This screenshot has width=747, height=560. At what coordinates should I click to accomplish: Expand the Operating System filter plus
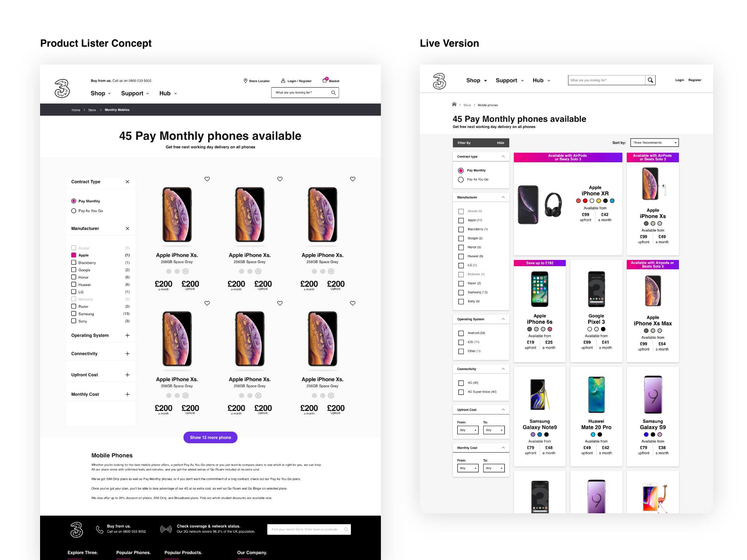(127, 335)
